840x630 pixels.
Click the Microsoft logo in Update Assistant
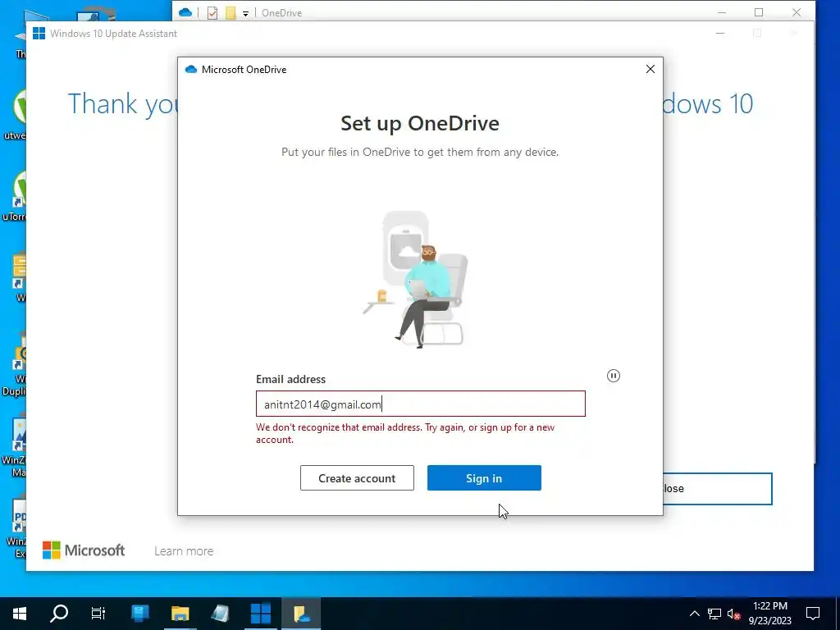pyautogui.click(x=84, y=550)
